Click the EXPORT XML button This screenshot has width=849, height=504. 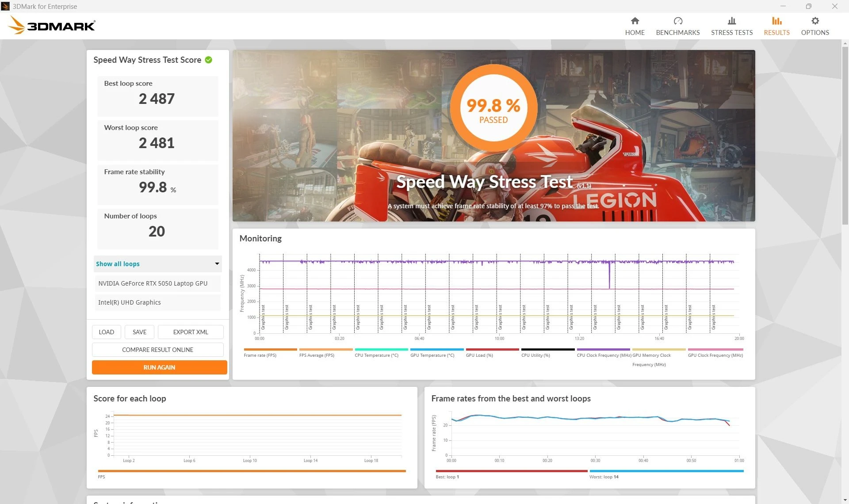pos(191,332)
